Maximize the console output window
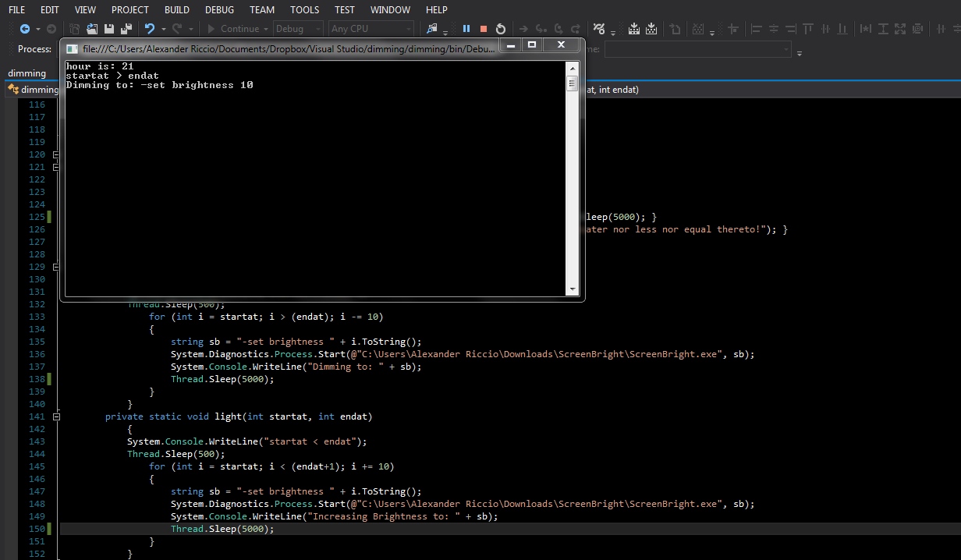 tap(532, 46)
